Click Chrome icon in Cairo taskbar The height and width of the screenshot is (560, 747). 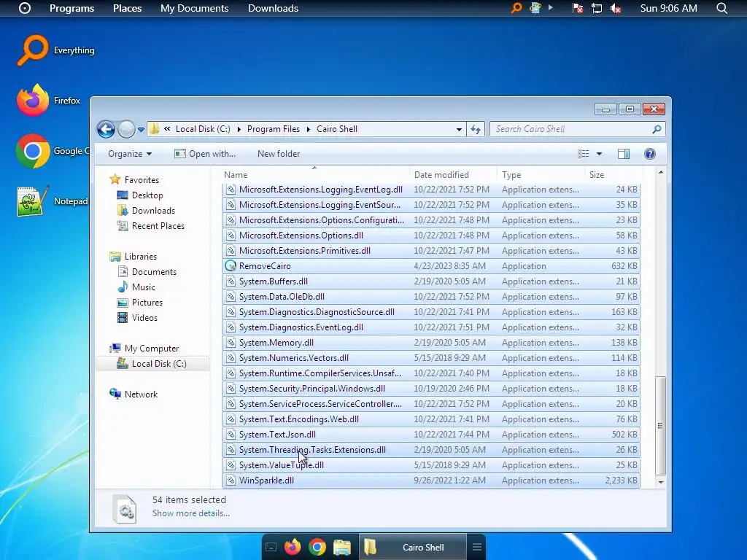pos(317,547)
